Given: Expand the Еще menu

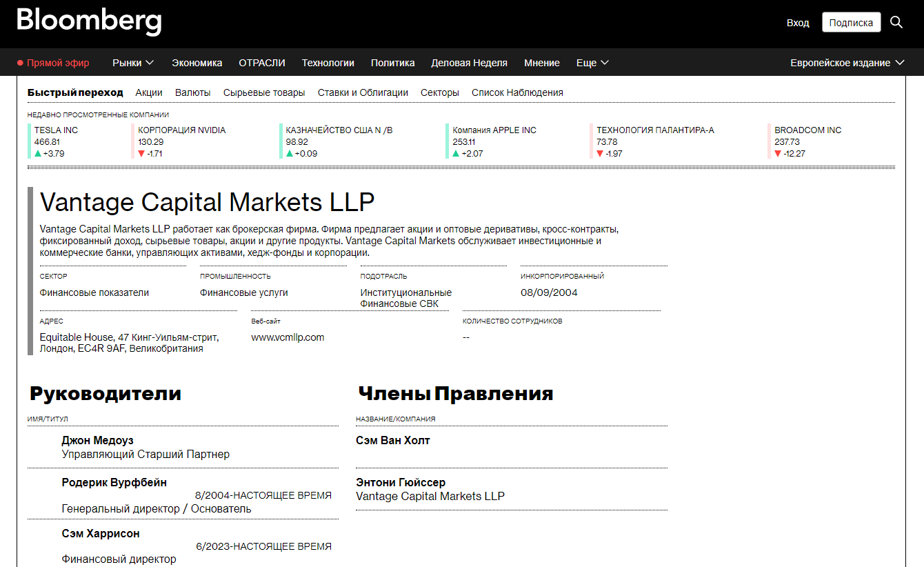Looking at the screenshot, I should tap(593, 63).
